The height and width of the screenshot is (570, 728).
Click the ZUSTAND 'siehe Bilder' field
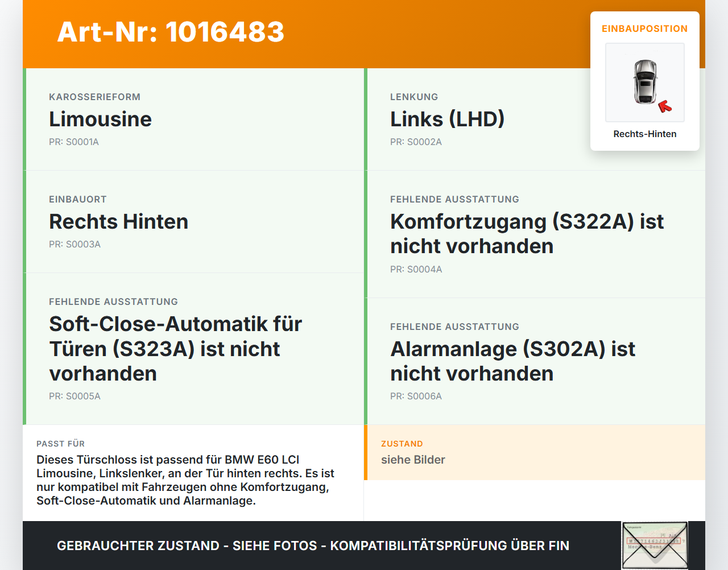coord(535,453)
